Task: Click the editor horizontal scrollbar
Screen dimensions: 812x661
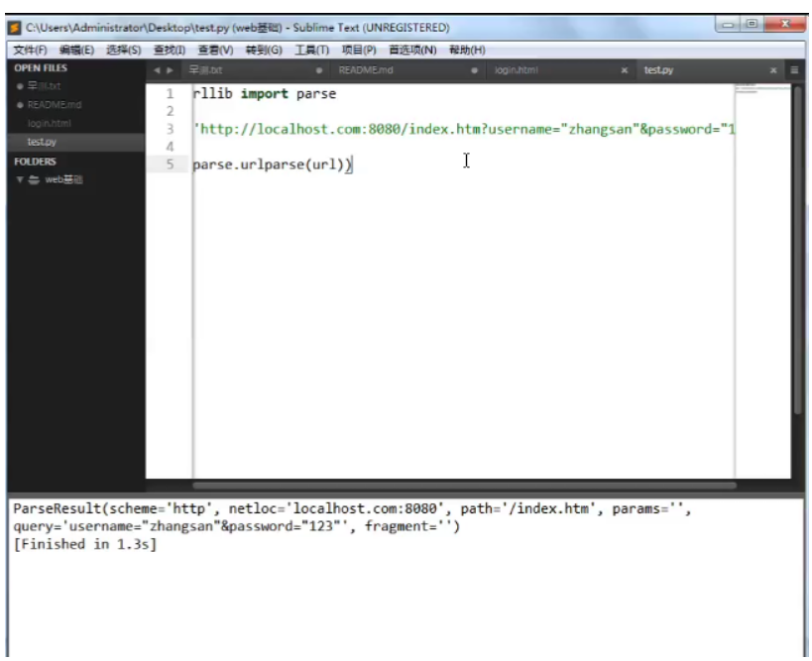Action: [464, 486]
